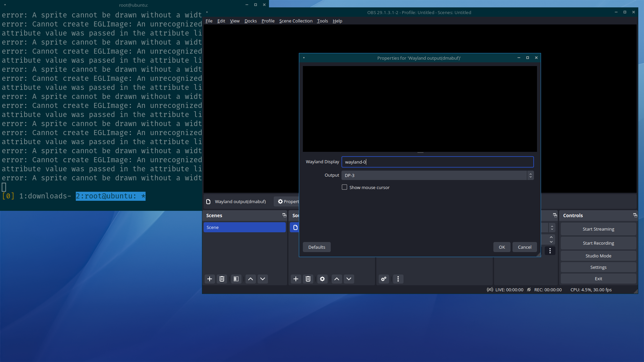This screenshot has width=644, height=362.
Task: Open advanced audio properties gears icon
Action: (384, 279)
